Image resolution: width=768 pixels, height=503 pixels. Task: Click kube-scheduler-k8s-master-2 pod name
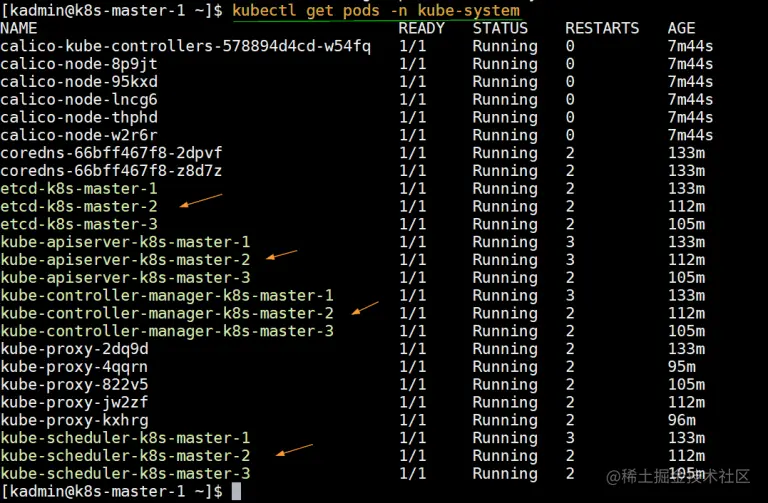tap(125, 455)
